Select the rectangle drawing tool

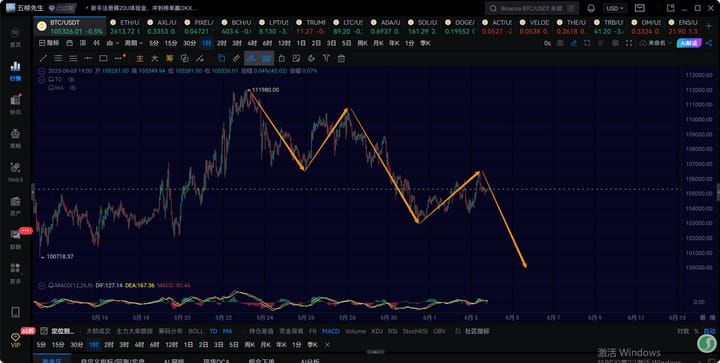(103, 58)
